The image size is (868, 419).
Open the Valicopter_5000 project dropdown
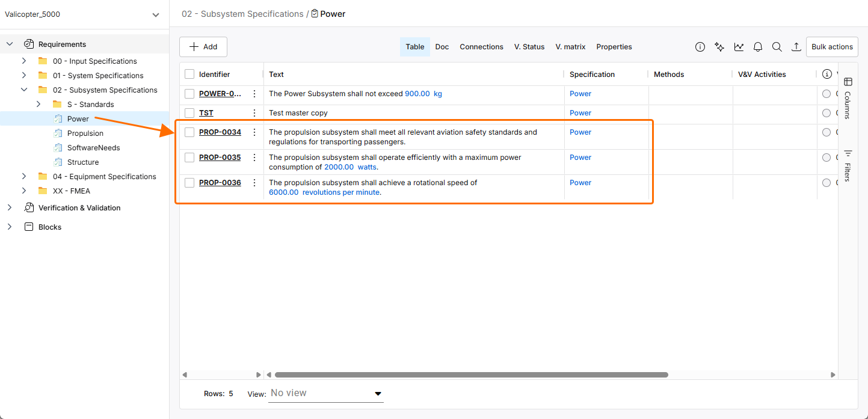click(156, 14)
